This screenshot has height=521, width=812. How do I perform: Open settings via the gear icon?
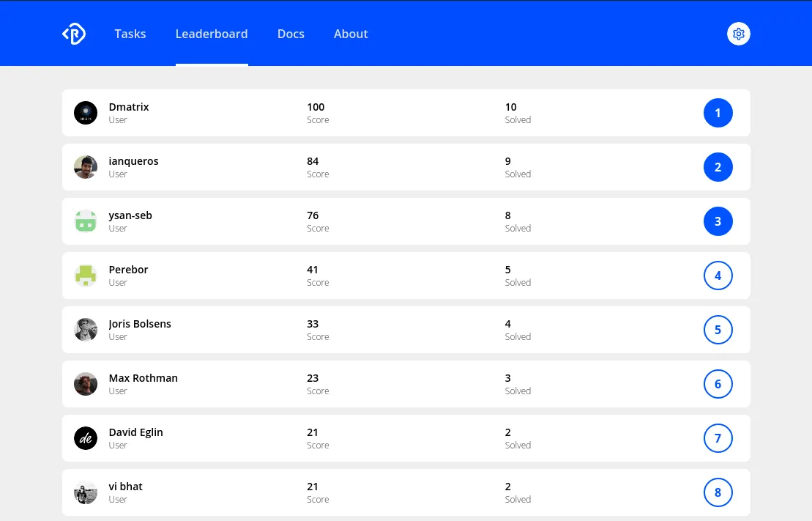point(739,34)
